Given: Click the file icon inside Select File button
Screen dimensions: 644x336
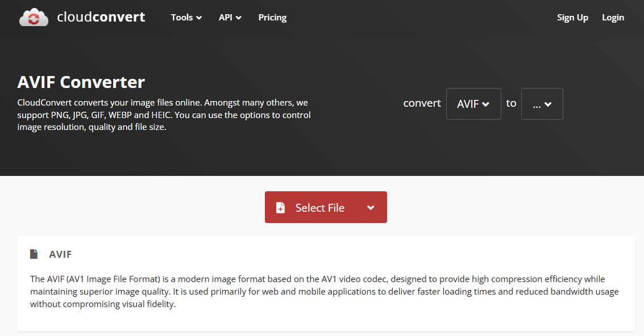Looking at the screenshot, I should (280, 207).
